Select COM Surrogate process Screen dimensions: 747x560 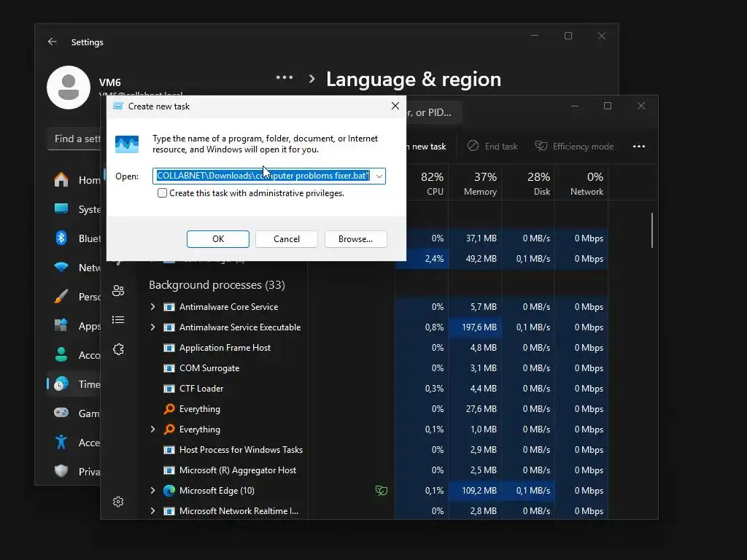(209, 368)
